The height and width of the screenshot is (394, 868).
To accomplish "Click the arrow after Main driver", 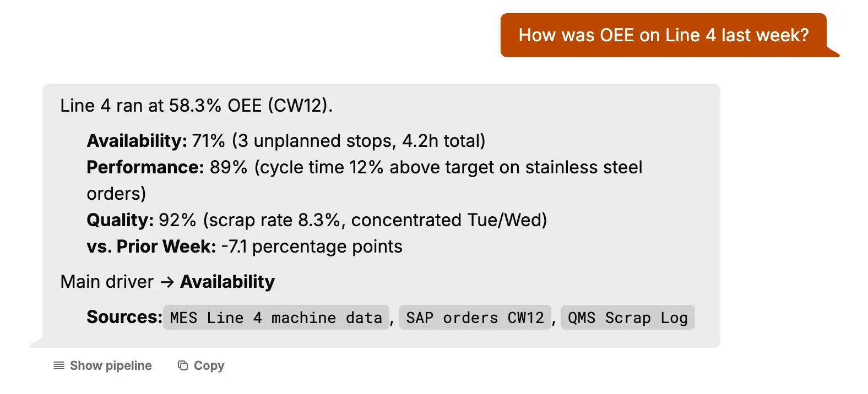I will coord(167,282).
